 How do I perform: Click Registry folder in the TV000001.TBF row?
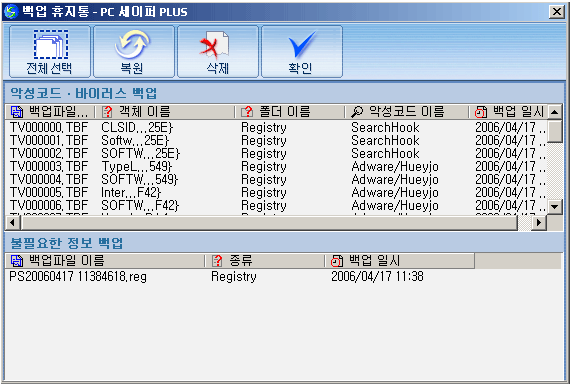(x=264, y=140)
